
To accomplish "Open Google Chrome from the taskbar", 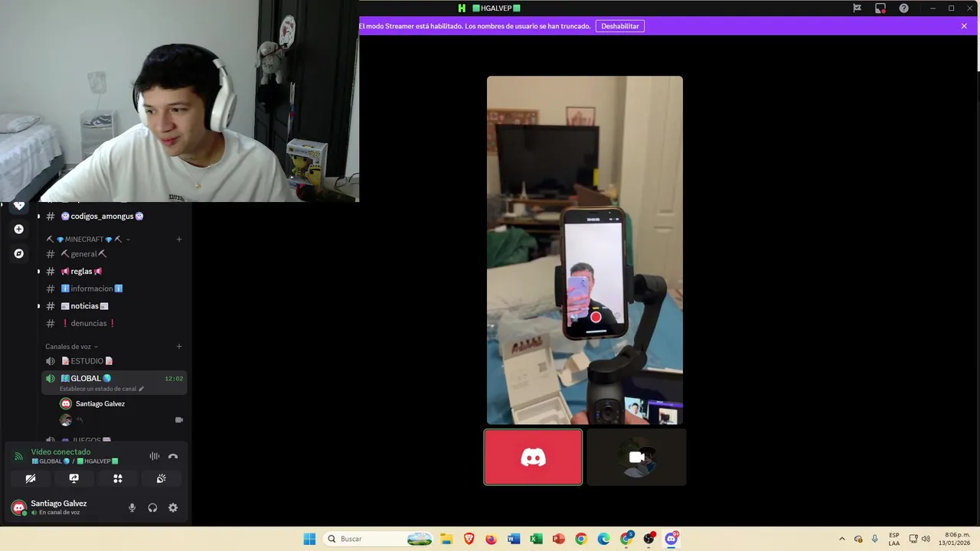I will click(581, 539).
